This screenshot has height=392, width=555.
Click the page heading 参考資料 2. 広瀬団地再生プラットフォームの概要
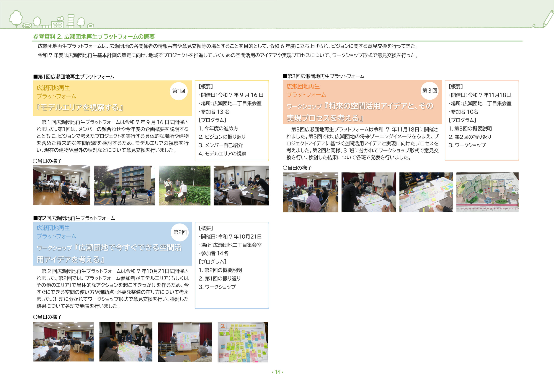[94, 37]
